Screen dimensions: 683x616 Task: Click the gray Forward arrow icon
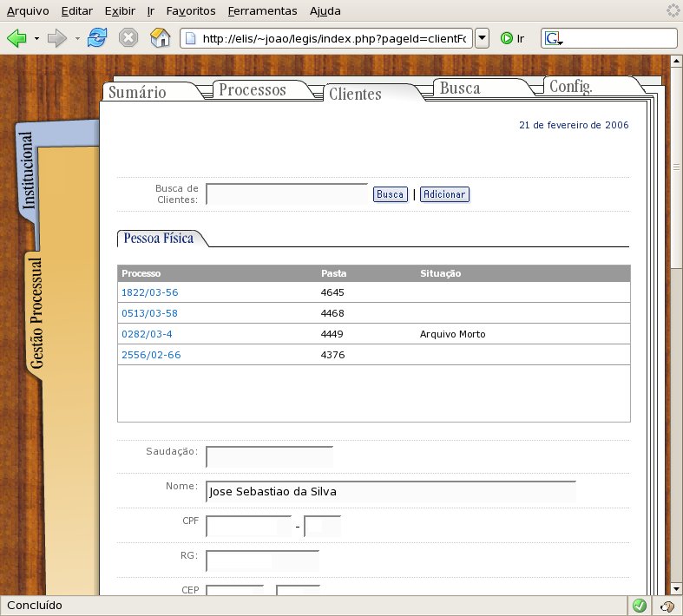tap(56, 38)
